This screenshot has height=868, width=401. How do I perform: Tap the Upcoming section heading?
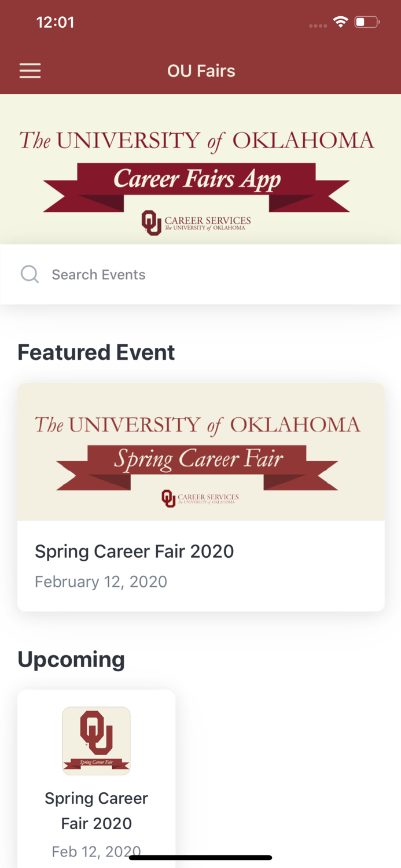[x=71, y=659]
